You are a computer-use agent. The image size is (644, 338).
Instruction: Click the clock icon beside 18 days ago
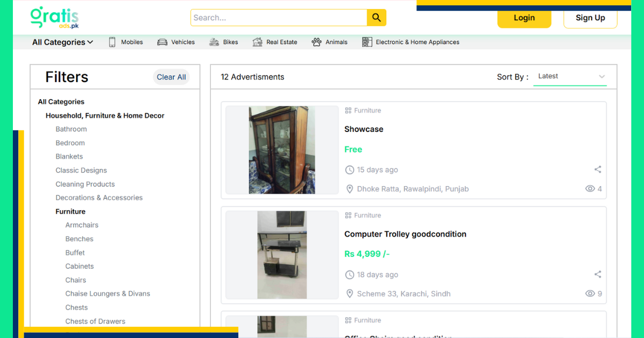349,275
